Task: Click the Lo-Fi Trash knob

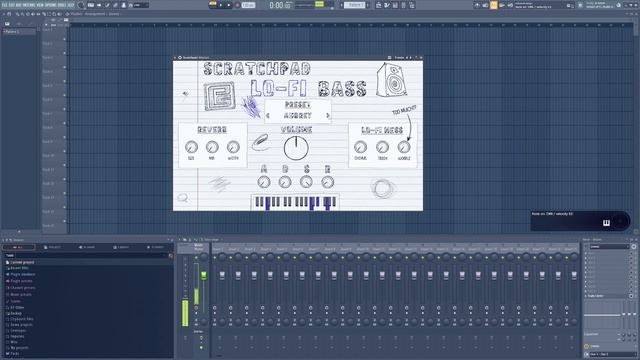Action: [382, 147]
